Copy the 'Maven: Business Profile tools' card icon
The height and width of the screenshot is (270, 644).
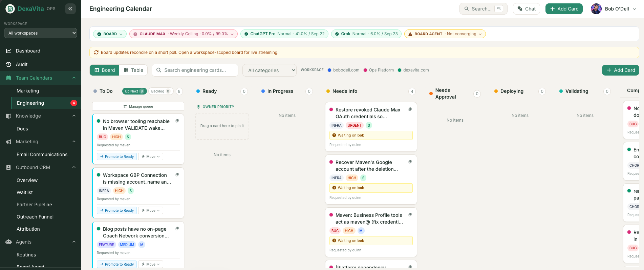(410, 215)
